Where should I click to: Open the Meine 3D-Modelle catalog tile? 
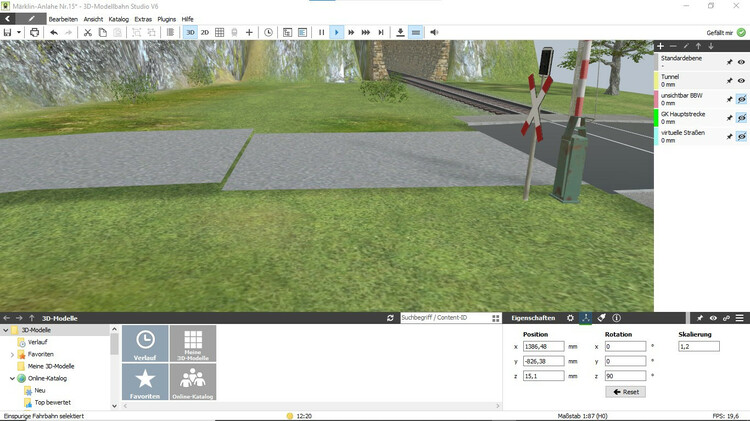click(193, 343)
